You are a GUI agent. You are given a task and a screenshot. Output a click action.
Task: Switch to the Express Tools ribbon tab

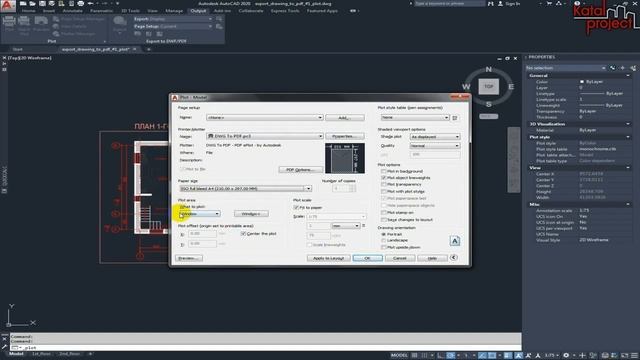tap(285, 11)
